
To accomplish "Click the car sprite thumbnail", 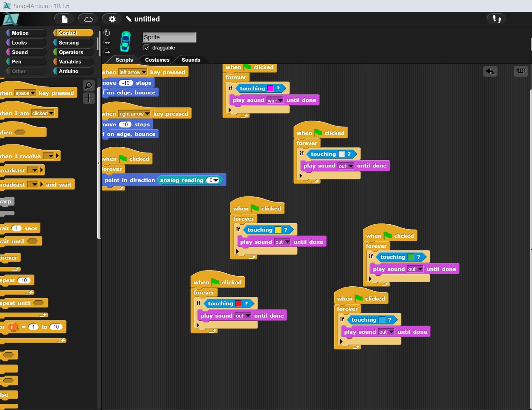I will 126,41.
